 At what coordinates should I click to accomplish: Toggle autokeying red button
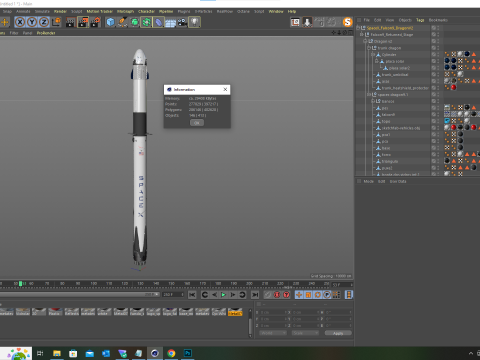tap(277, 295)
